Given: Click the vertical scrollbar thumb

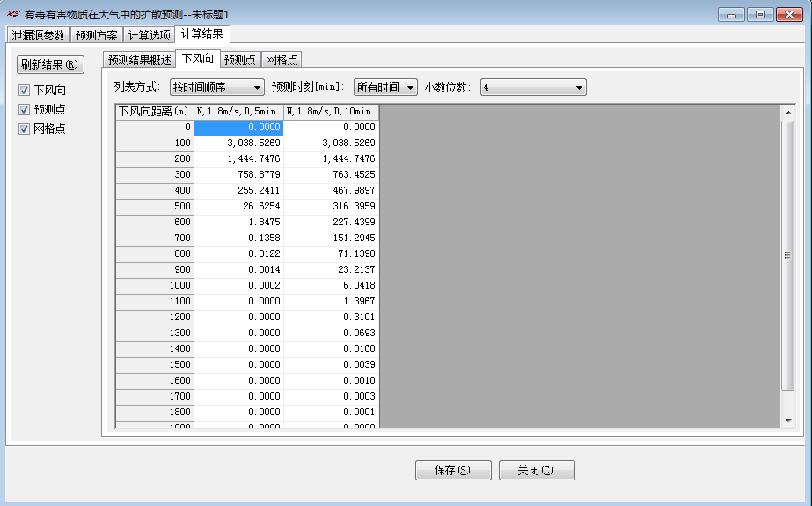Looking at the screenshot, I should coord(787,255).
